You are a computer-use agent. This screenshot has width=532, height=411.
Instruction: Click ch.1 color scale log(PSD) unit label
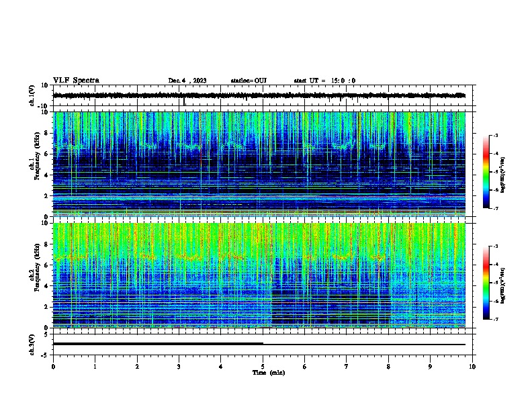click(x=503, y=175)
